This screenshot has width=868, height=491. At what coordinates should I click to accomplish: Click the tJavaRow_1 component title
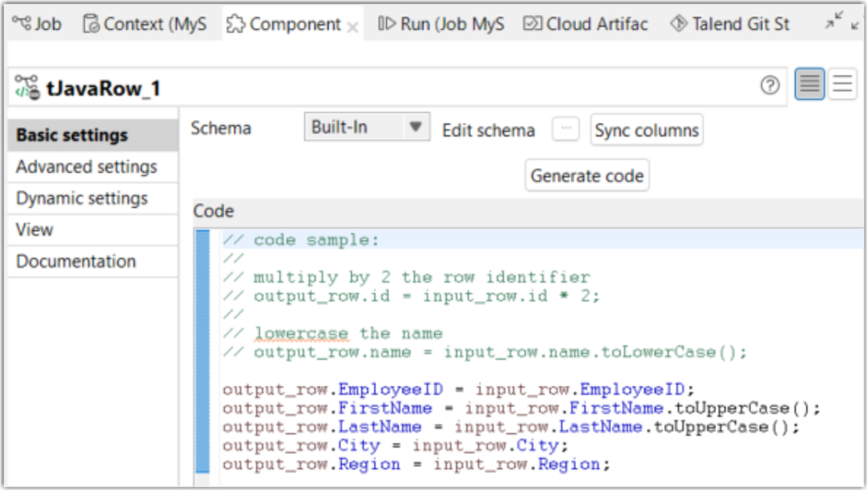click(x=103, y=89)
